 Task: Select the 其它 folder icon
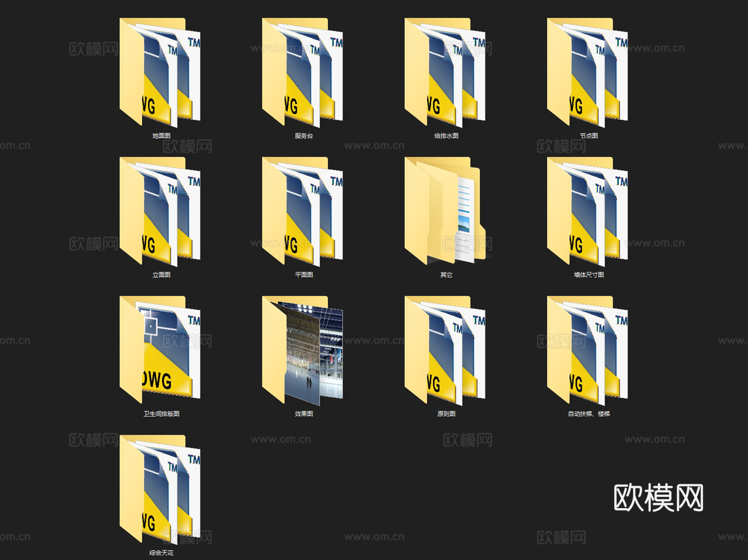445,211
